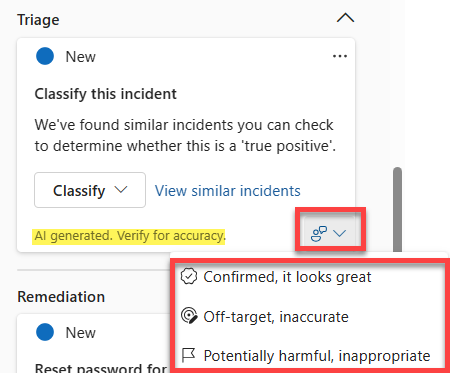450x373 pixels.
Task: Click the target icon beside Off-target
Action: pos(189,316)
